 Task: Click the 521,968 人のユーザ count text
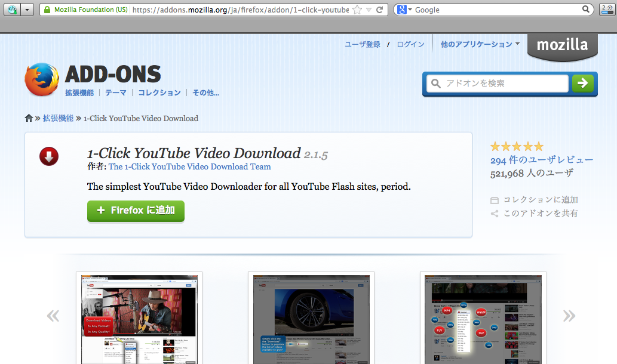click(532, 174)
